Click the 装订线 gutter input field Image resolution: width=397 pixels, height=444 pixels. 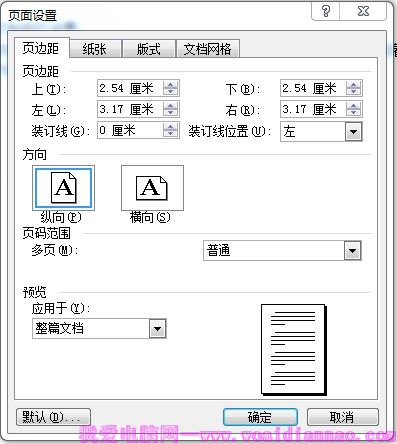coord(130,130)
